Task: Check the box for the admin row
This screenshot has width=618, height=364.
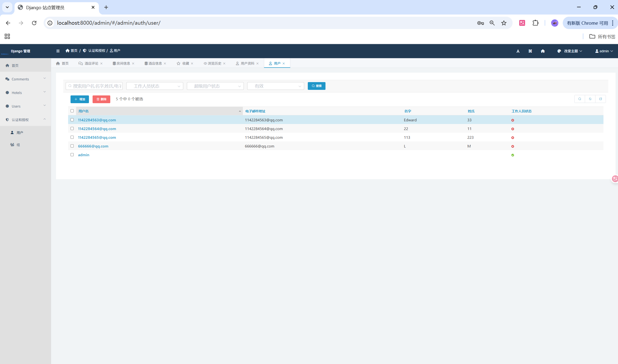Action: coord(72,155)
